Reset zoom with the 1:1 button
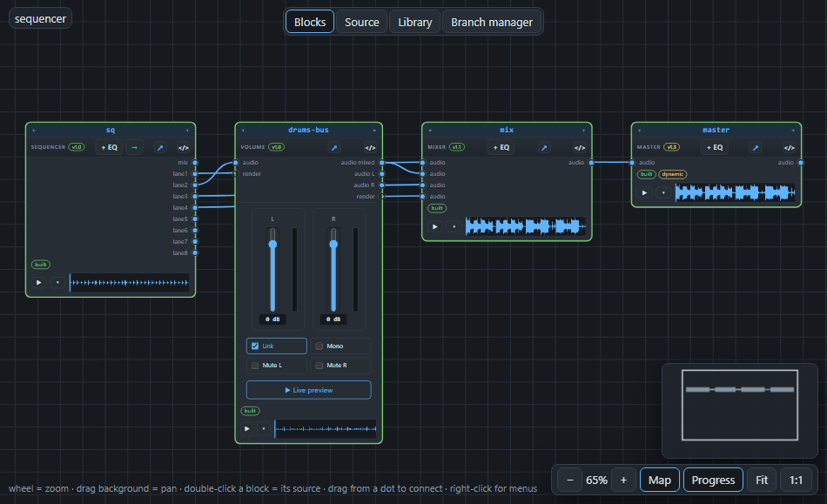Screen dimensions: 827x504 click(x=796, y=480)
